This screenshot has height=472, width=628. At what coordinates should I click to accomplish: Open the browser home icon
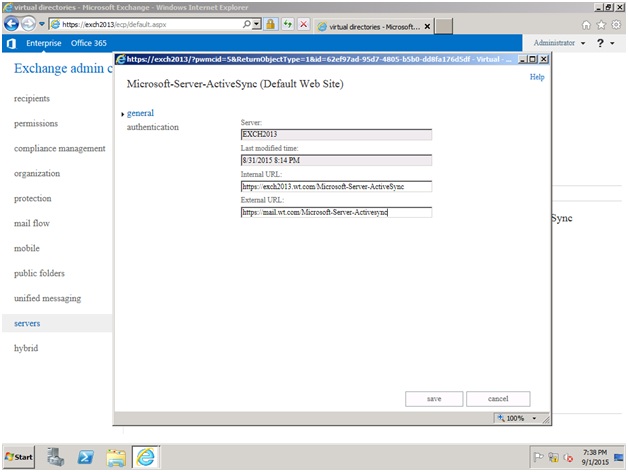[586, 25]
